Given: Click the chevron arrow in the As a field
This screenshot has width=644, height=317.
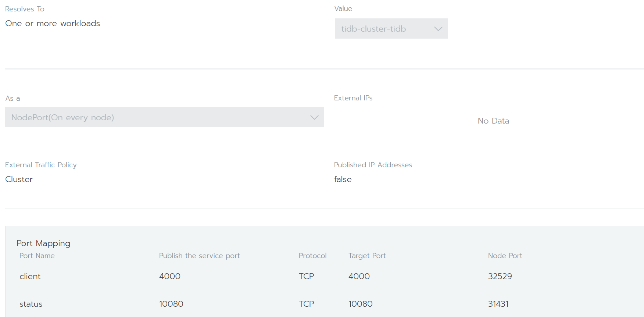Looking at the screenshot, I should 314,117.
